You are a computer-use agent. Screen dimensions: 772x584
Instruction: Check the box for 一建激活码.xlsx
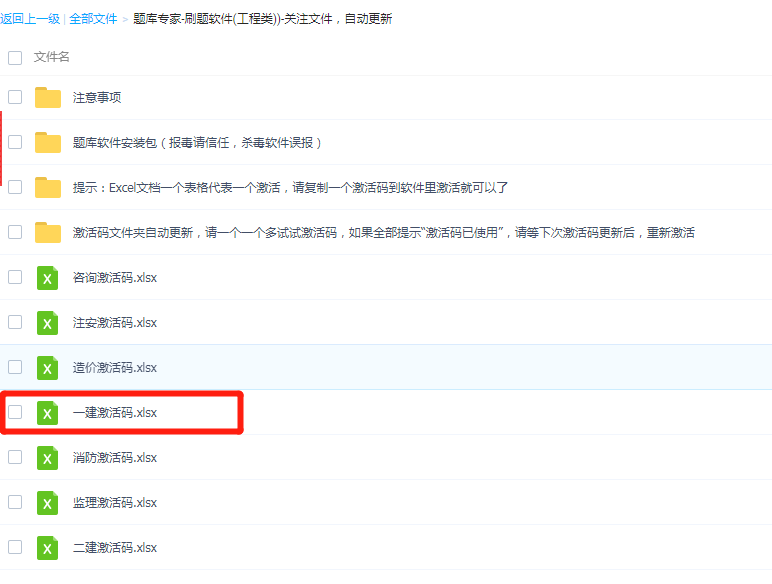(15, 412)
